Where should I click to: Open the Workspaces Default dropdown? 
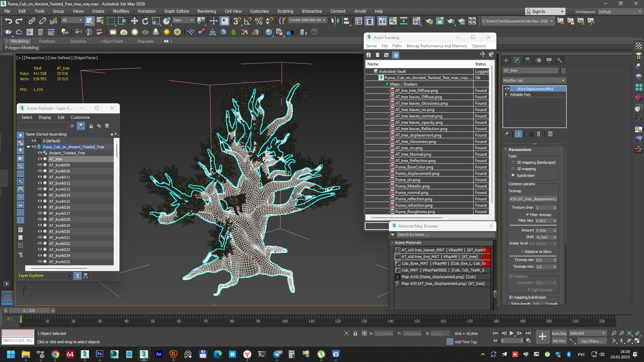coord(620,12)
